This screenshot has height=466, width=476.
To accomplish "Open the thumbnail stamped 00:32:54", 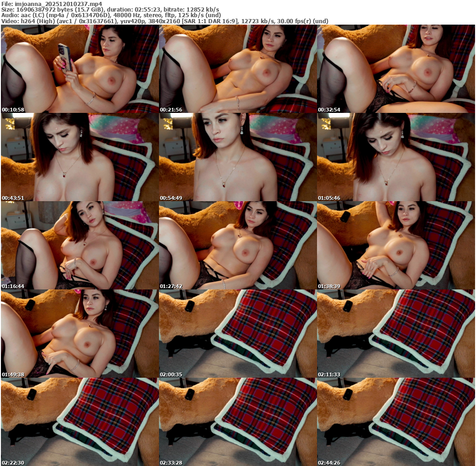I will (x=396, y=69).
